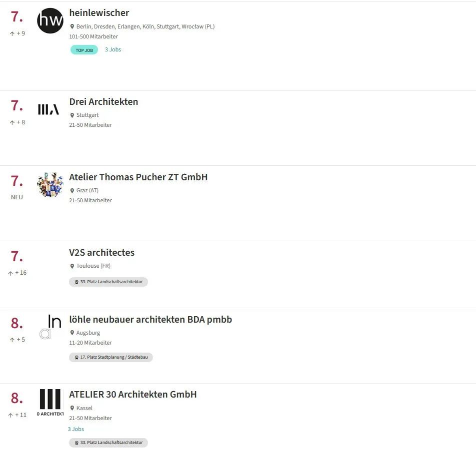Screen dimensions: 476x452
Task: Click the location pin next to Stuttgart
Action: [72, 115]
